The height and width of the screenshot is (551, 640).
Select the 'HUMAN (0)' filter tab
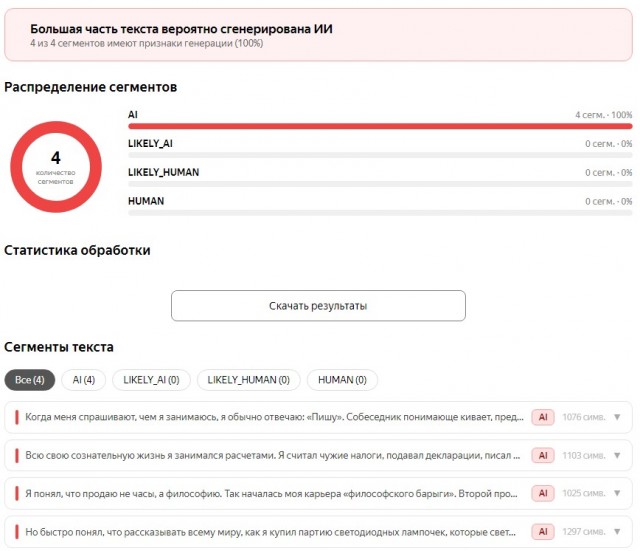coord(342,380)
